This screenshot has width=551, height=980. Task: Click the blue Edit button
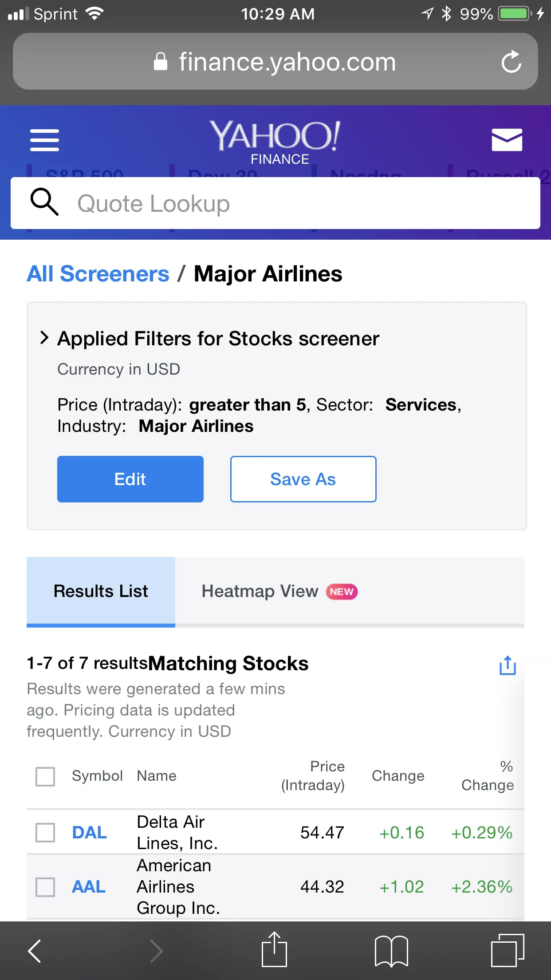[130, 479]
